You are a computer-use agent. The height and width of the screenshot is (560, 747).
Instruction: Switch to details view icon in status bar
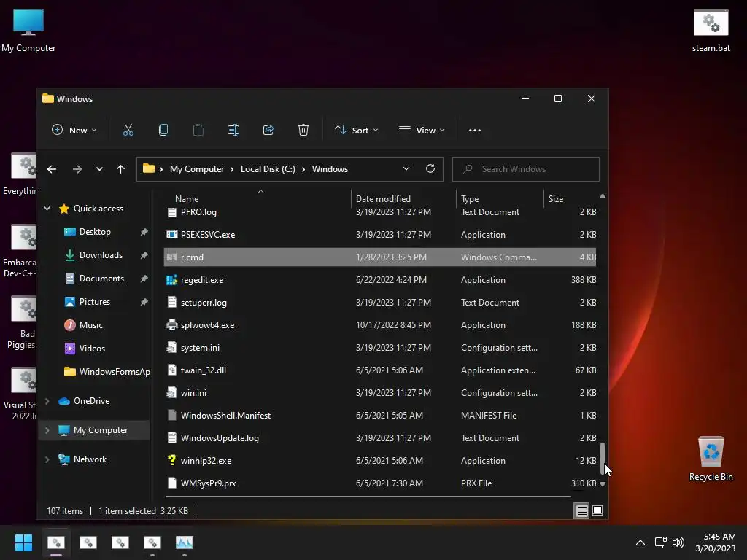[581, 511]
